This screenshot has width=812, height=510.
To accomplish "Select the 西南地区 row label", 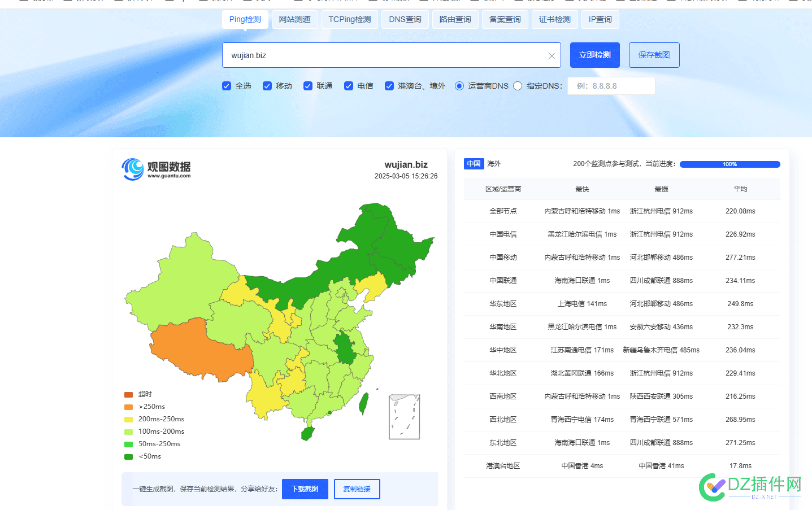I will click(x=503, y=396).
